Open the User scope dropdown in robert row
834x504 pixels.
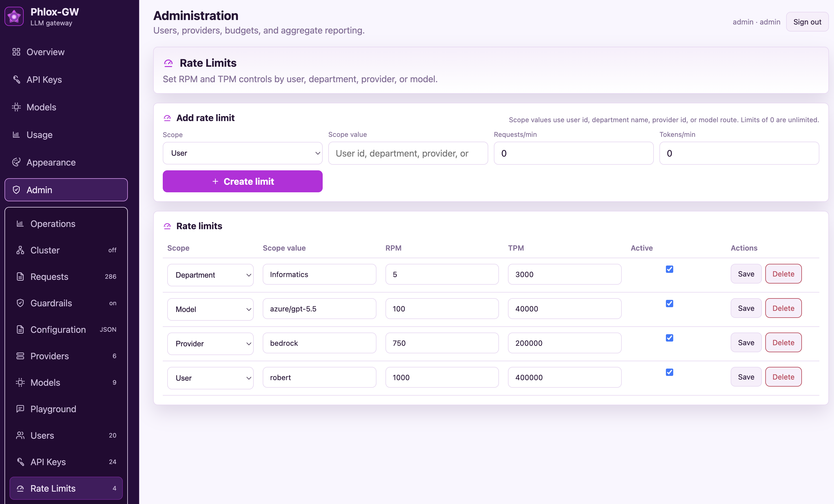pos(210,378)
